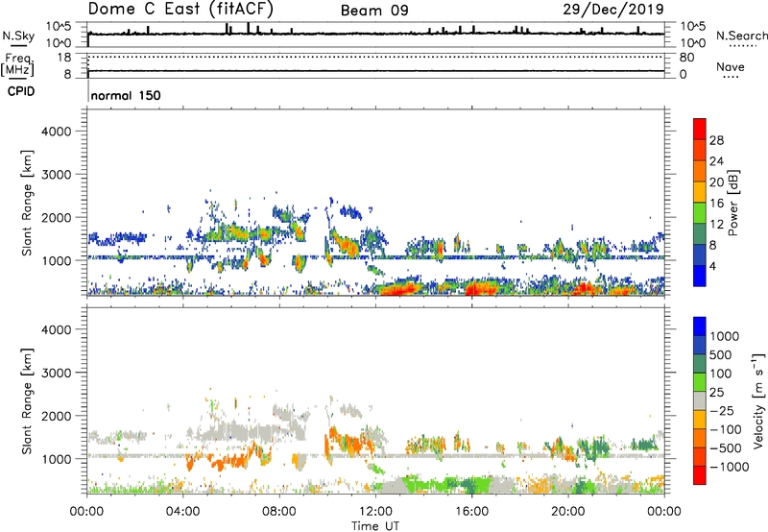Select the "10^0" tick beside N.Search
The width and height of the screenshot is (768, 532).
[x=693, y=43]
